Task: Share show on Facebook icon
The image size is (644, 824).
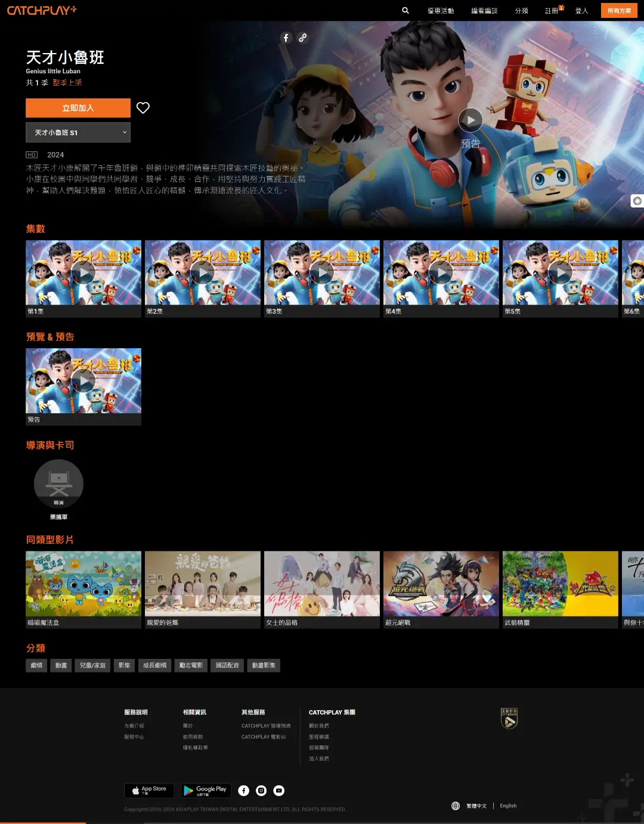Action: pos(286,38)
